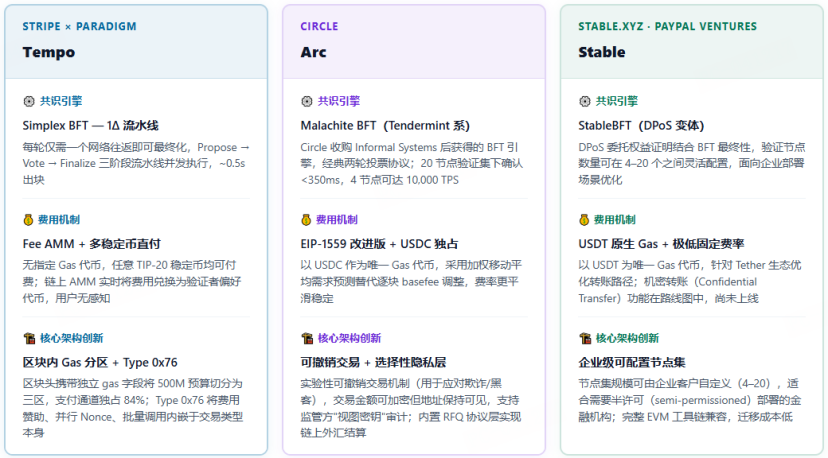
Task: Select the Tempo card title
Action: click(x=49, y=52)
